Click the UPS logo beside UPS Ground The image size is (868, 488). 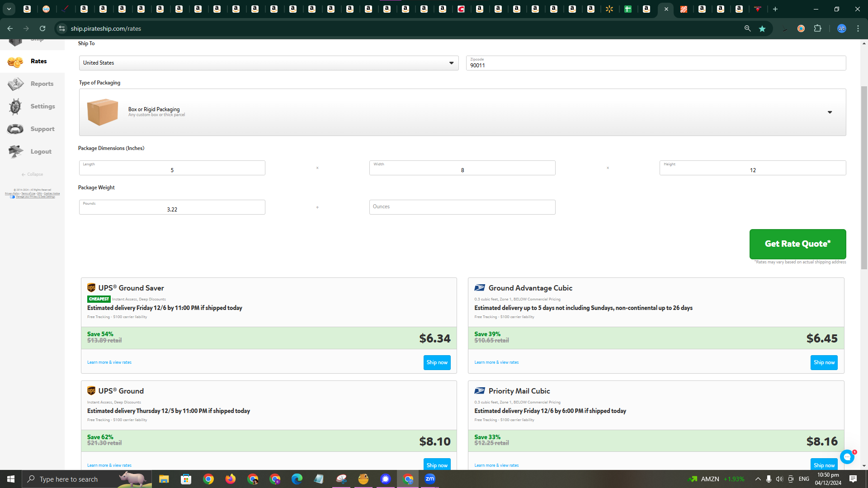click(91, 391)
